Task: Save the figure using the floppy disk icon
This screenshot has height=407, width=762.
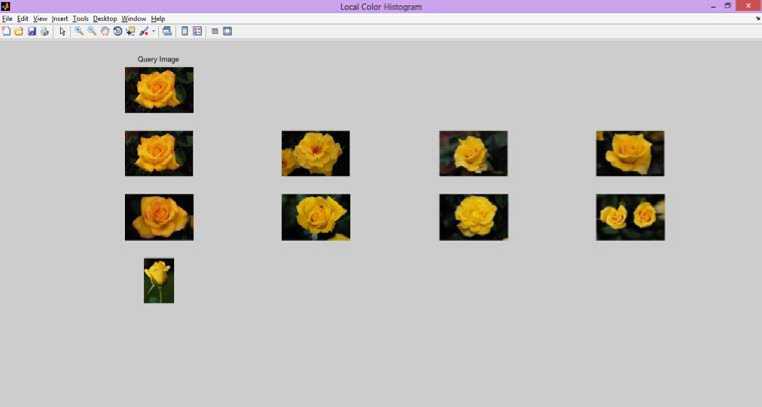Action: [x=32, y=31]
